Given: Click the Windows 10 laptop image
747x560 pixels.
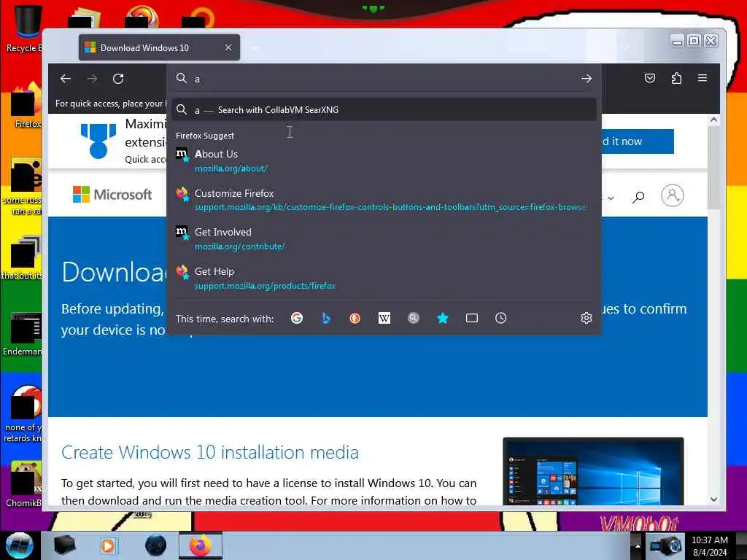Looking at the screenshot, I should point(593,471).
